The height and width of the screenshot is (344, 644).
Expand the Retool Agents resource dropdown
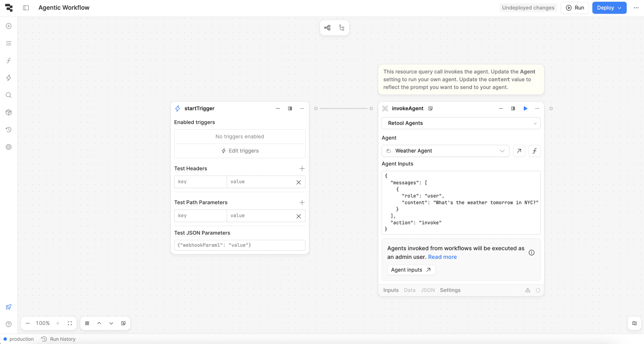tap(461, 123)
